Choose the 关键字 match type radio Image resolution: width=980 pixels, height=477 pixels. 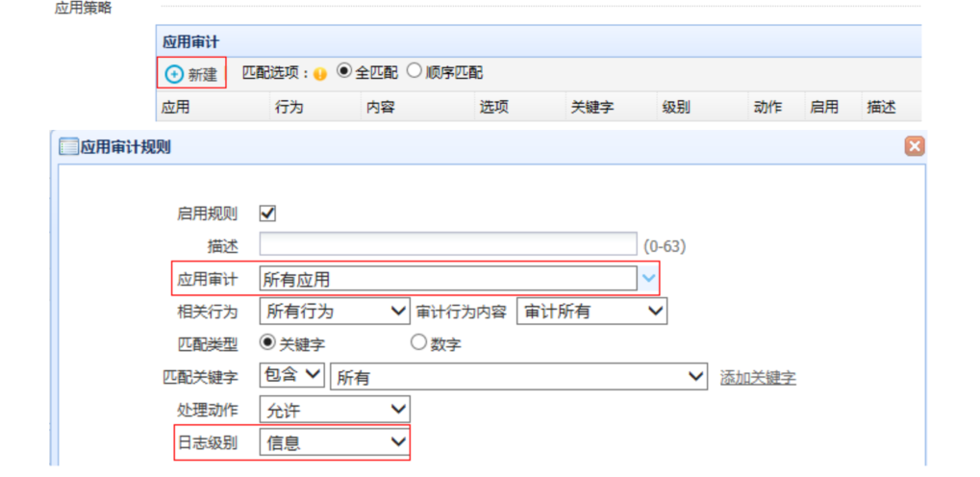pos(268,342)
